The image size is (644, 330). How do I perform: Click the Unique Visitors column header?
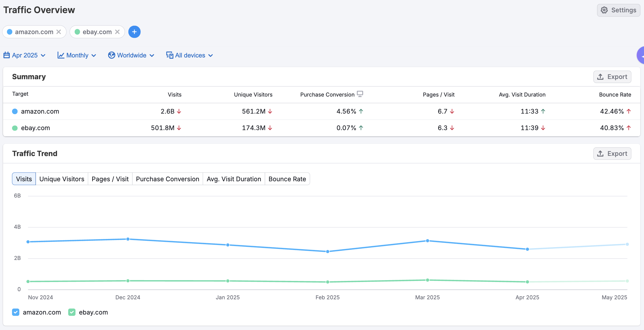coord(253,94)
